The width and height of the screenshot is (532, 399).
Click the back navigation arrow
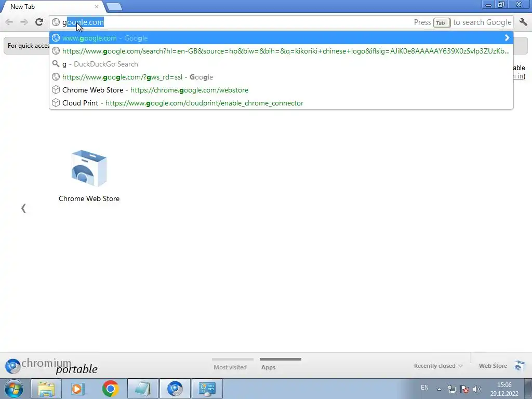9,22
